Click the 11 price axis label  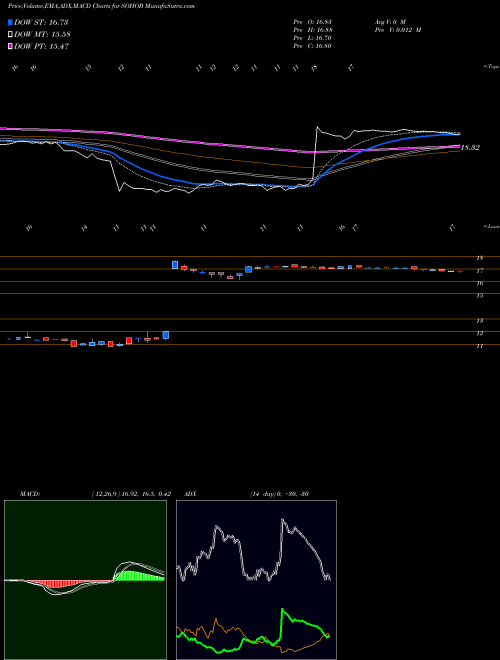coord(479,346)
